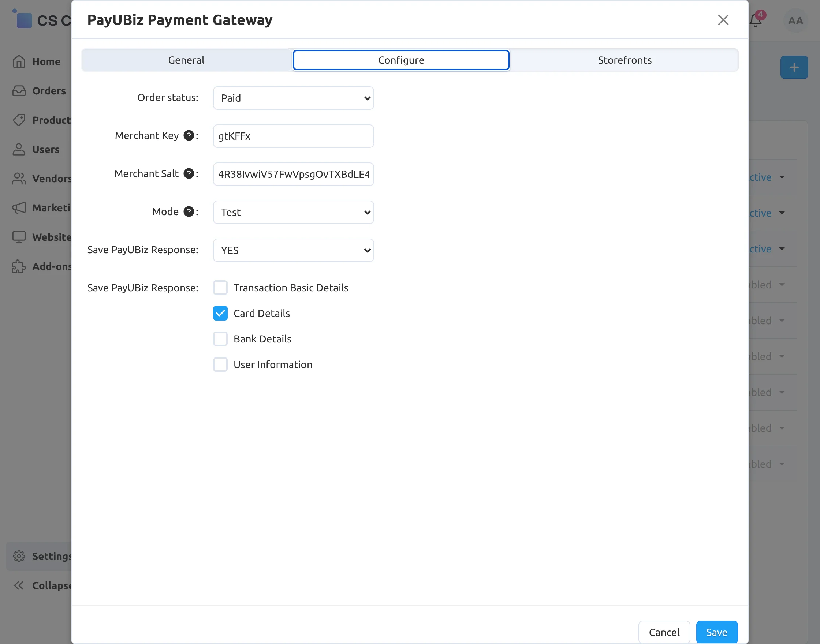This screenshot has width=820, height=644.
Task: Go to Users in sidebar
Action: (46, 149)
